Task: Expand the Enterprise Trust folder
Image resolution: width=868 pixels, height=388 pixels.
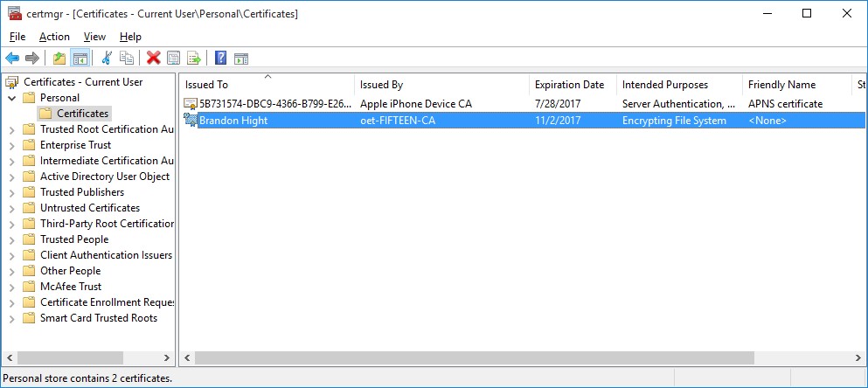Action: (x=11, y=145)
